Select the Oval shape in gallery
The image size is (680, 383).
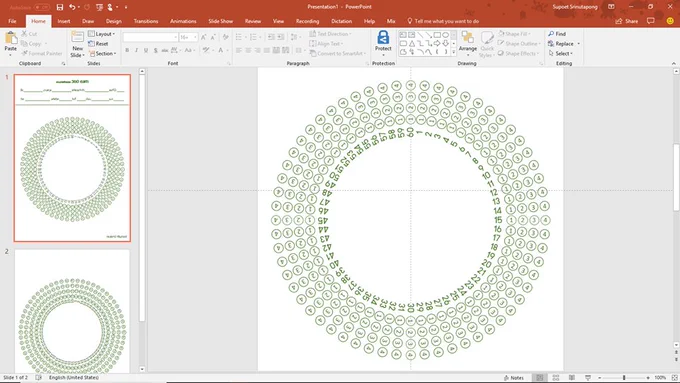[x=445, y=35]
